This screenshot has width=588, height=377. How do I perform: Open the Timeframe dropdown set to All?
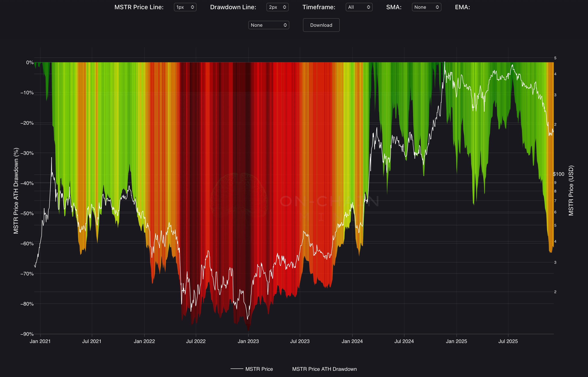[x=359, y=7]
